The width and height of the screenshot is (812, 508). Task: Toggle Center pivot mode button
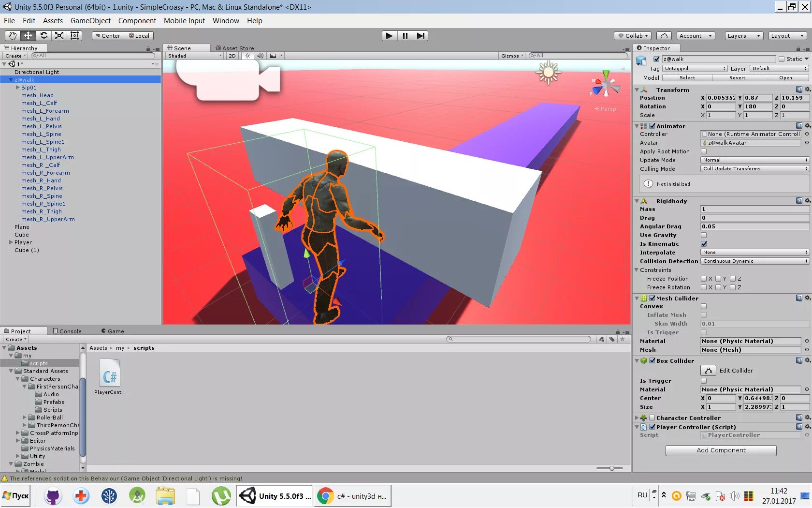click(x=108, y=36)
